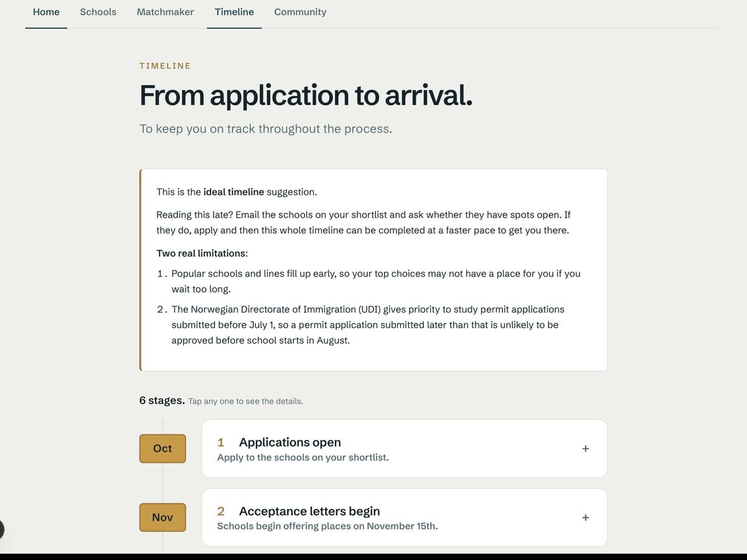
Task: Expand Acceptance letters begin with plus icon
Action: [x=585, y=518]
